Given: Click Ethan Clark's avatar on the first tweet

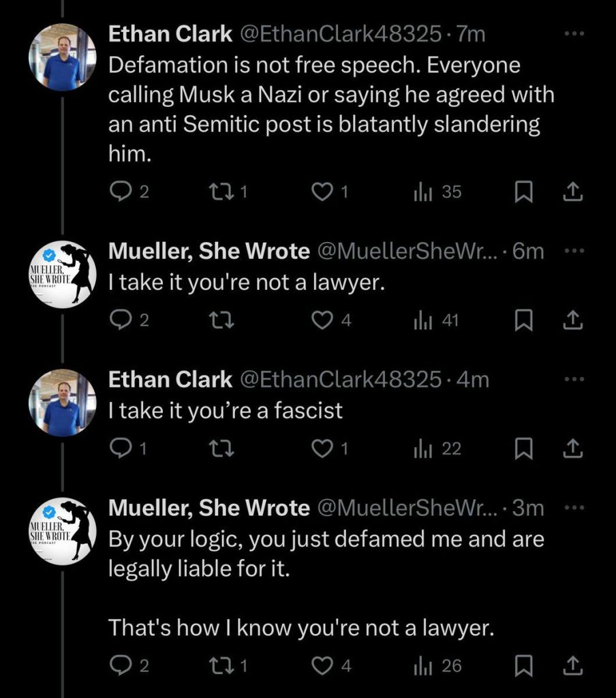Looking at the screenshot, I should pyautogui.click(x=62, y=57).
